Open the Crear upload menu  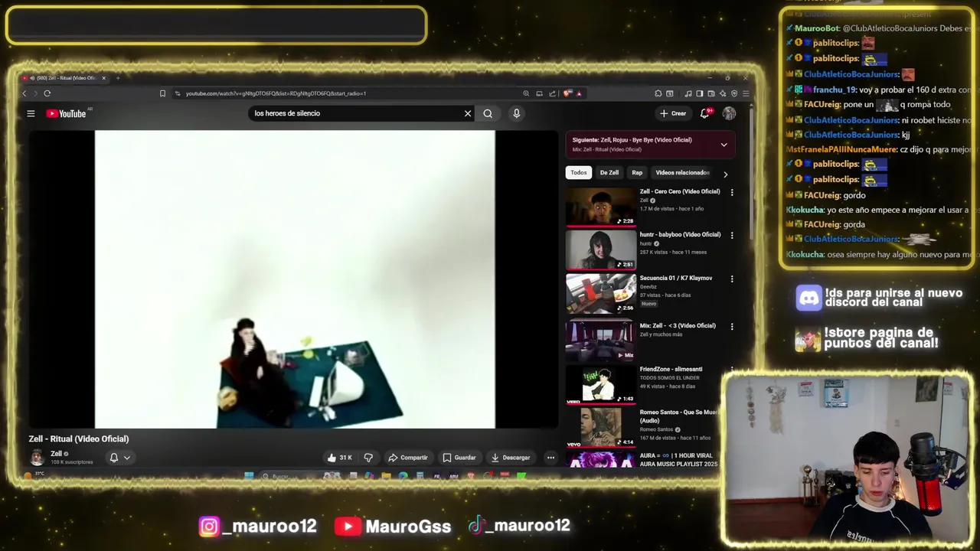(x=674, y=113)
